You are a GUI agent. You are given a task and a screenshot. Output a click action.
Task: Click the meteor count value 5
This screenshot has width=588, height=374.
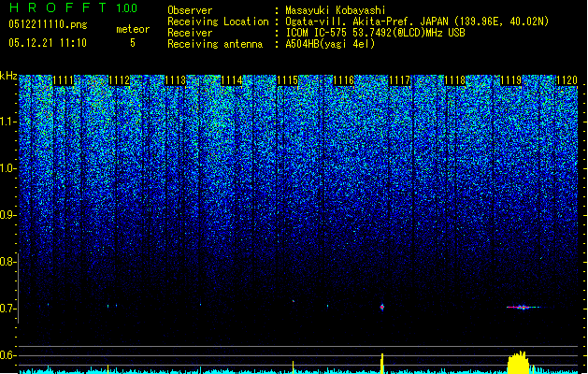133,43
